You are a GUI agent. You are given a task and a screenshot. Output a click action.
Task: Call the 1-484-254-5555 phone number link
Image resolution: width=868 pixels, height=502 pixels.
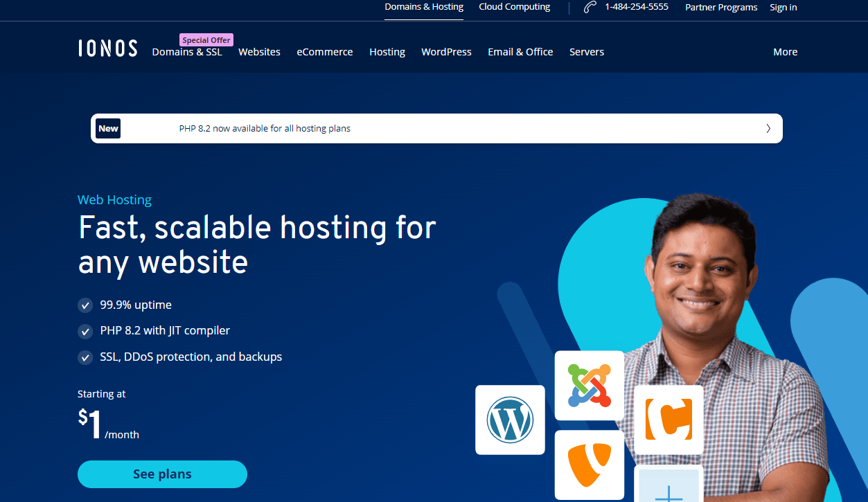point(637,7)
